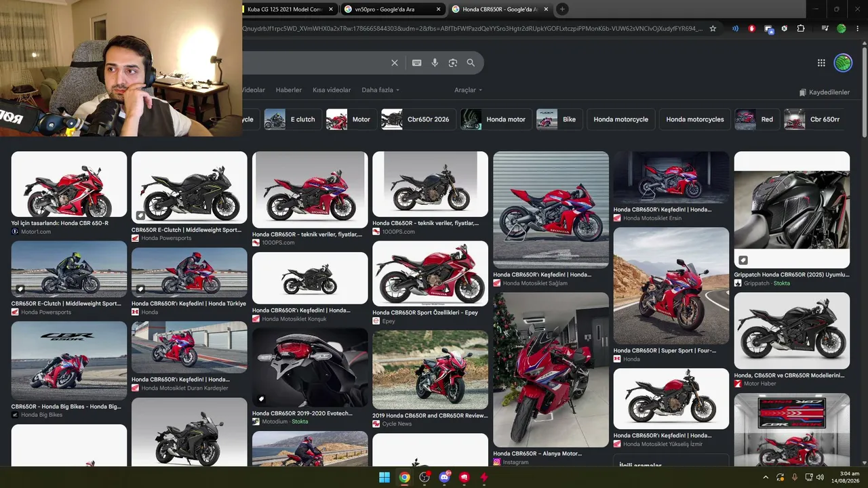
Task: Open the Honda Super Sport desert road image
Action: pos(671,286)
